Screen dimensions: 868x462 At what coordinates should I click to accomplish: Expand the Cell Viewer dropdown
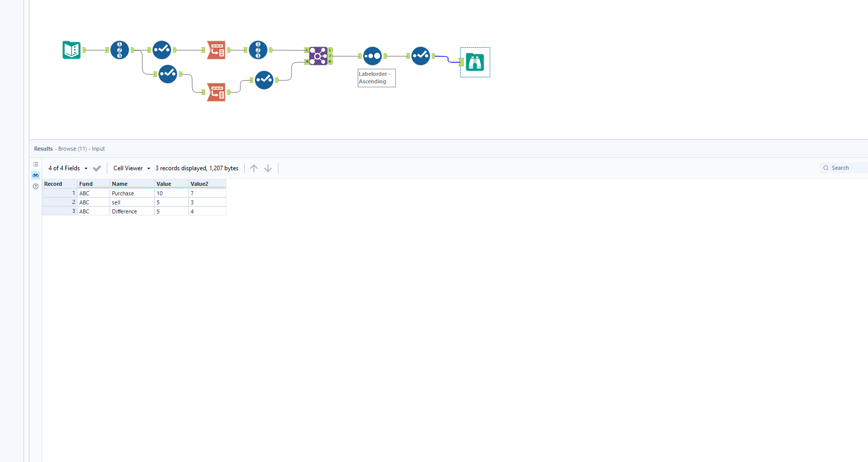tap(131, 168)
